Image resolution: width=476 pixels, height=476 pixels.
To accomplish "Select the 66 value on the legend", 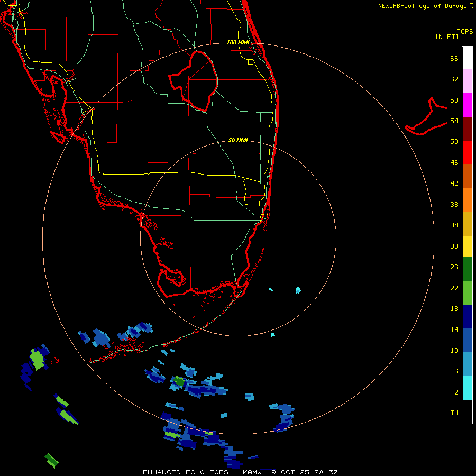I will (x=454, y=58).
